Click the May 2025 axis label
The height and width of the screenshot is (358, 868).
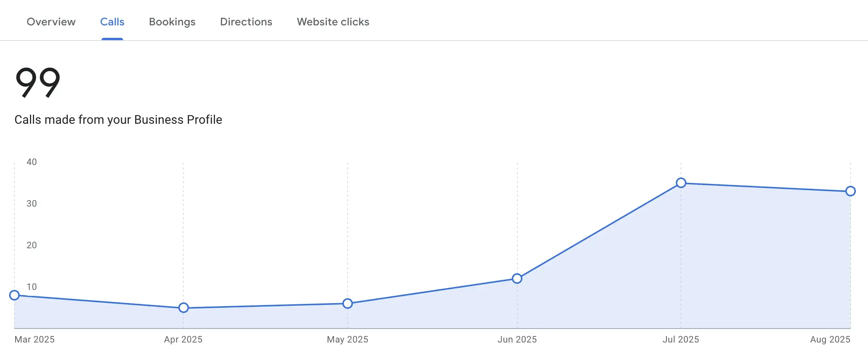348,340
